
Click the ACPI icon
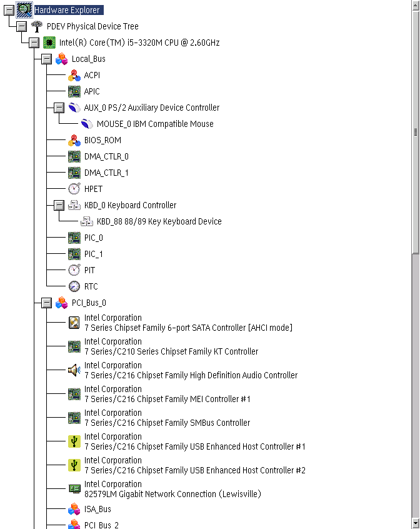click(74, 75)
